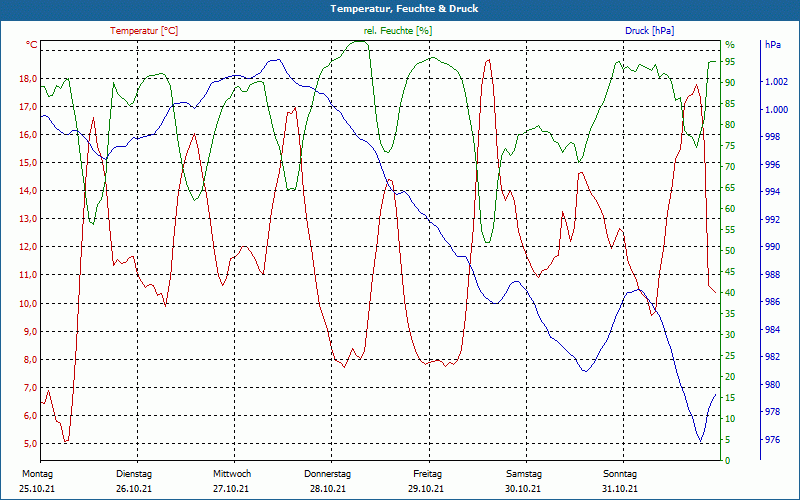The width and height of the screenshot is (800, 500).
Task: Click the date '31.10.21'
Action: click(620, 489)
